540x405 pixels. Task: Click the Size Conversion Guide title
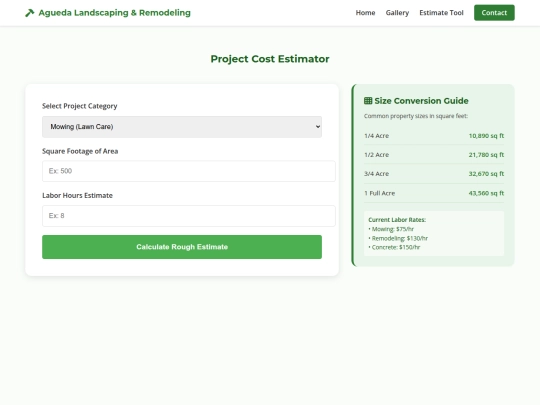[x=421, y=101]
